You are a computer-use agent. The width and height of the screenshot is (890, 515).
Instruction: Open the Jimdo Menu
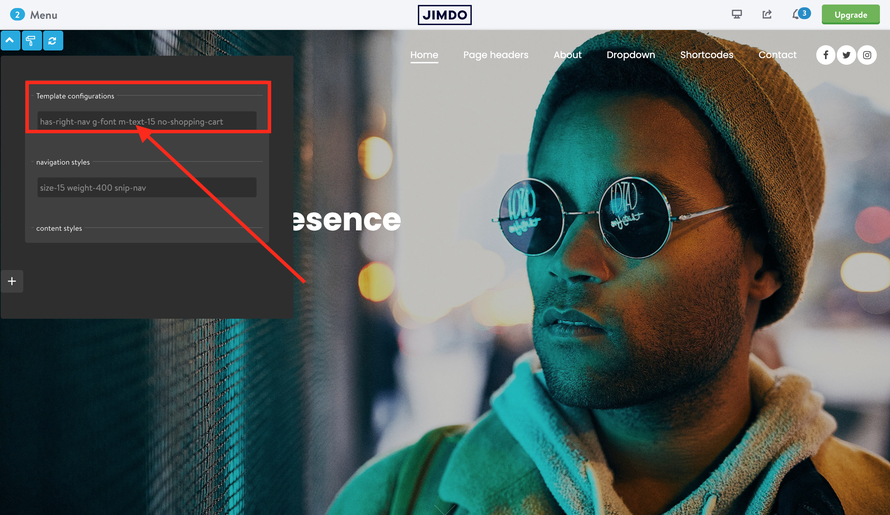(33, 15)
